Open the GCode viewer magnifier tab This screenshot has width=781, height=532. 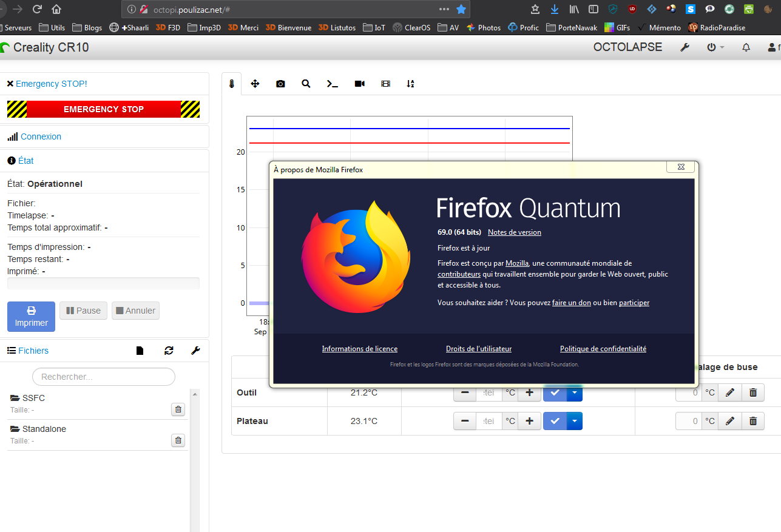[x=306, y=84]
